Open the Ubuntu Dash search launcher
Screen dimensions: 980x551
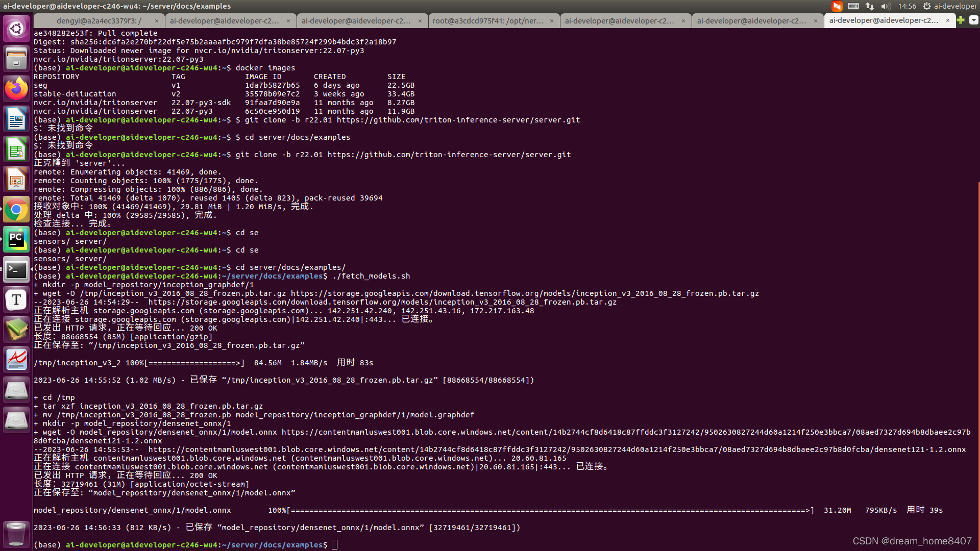tap(16, 29)
